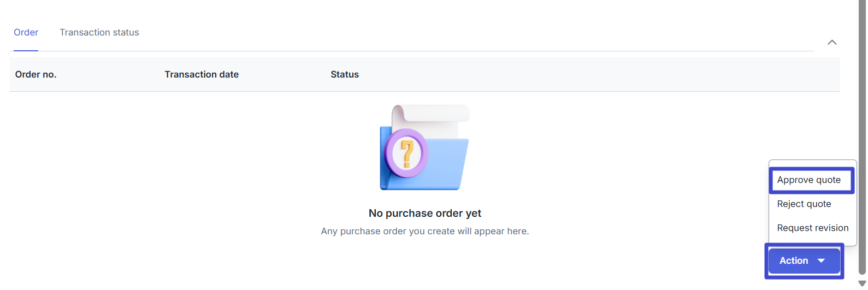Viewport: 868px width, 290px height.
Task: Click the Action button's dropdown caret
Action: [x=821, y=261]
